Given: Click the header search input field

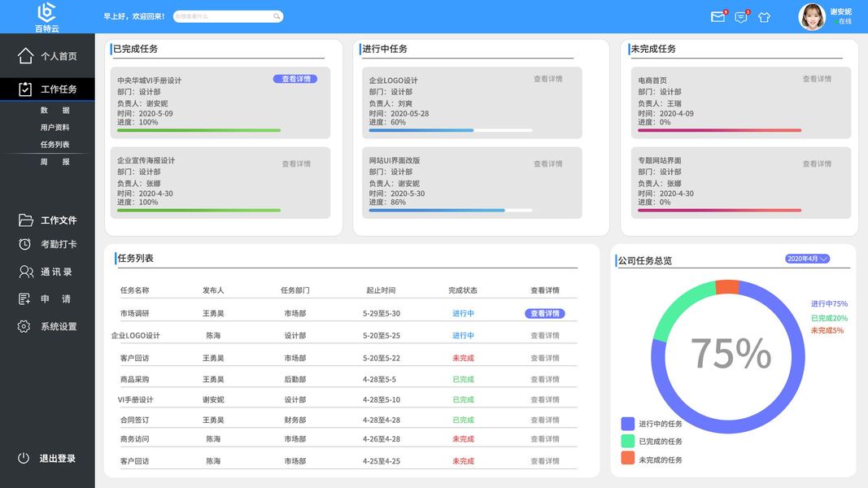Looking at the screenshot, I should point(228,16).
